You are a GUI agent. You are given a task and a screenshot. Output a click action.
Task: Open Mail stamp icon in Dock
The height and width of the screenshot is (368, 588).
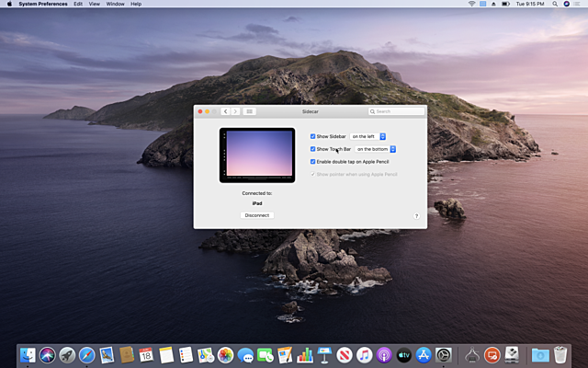pyautogui.click(x=107, y=355)
